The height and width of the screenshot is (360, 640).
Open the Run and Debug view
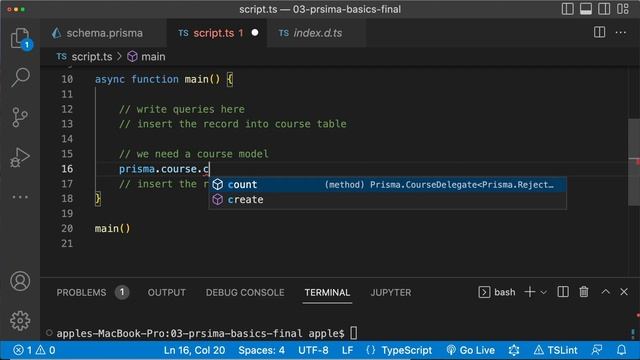tap(20, 157)
